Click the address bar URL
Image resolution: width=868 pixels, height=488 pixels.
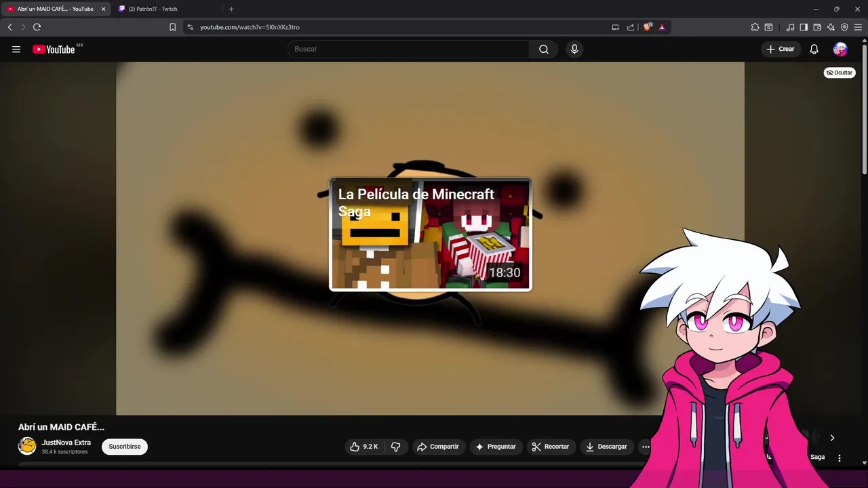tap(250, 27)
